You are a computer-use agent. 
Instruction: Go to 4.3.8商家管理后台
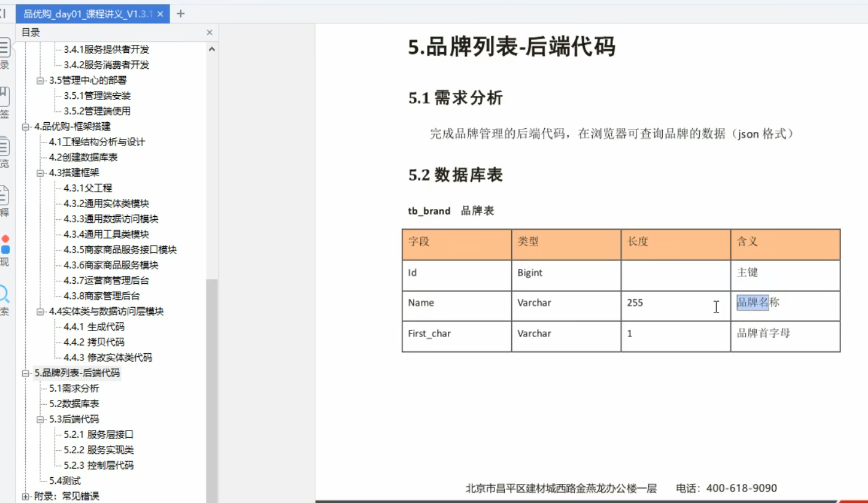[x=102, y=296]
